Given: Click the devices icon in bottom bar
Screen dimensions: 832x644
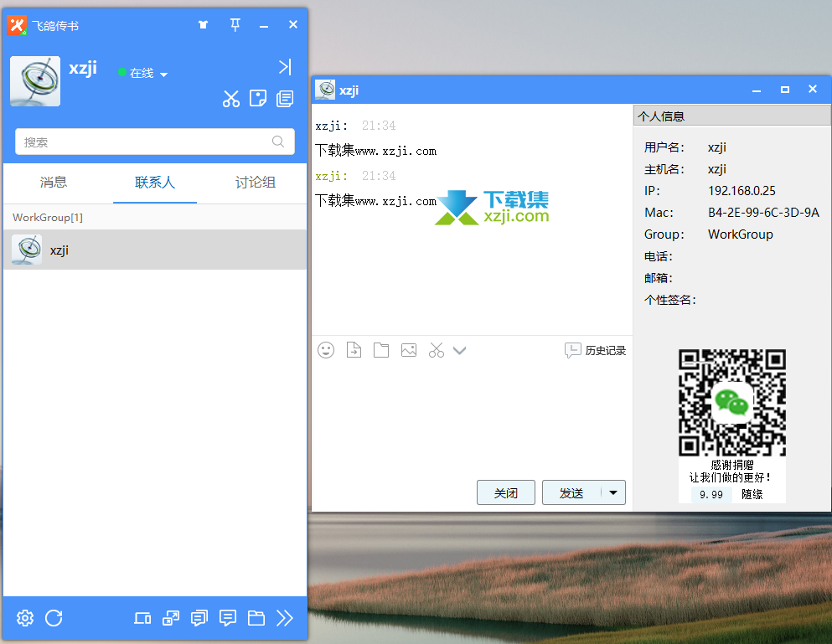Looking at the screenshot, I should [x=142, y=618].
